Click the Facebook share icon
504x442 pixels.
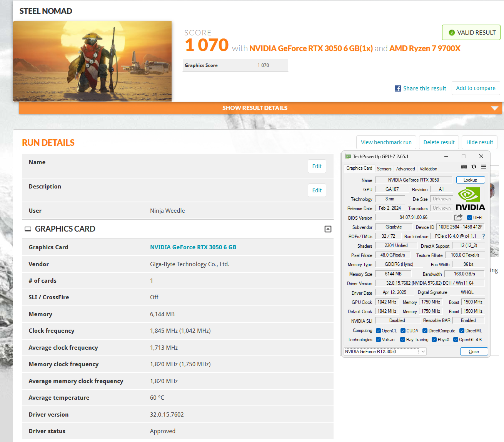tap(398, 88)
